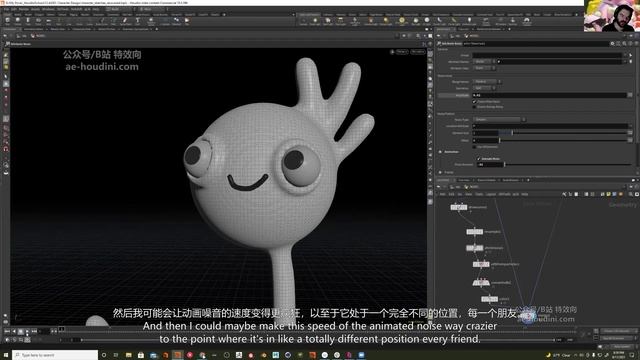Click jump to first frame button

coord(7,331)
